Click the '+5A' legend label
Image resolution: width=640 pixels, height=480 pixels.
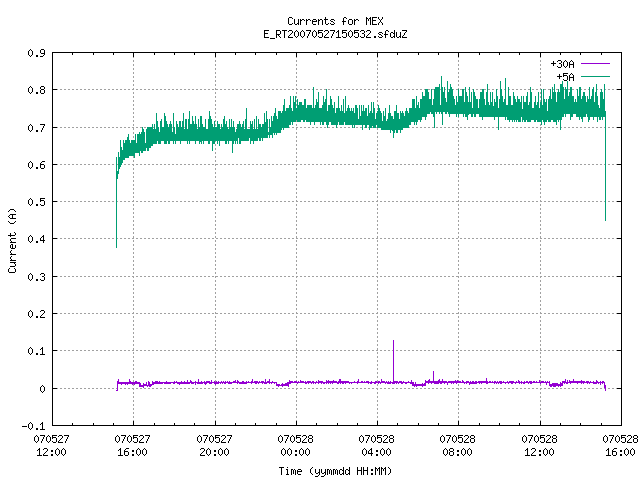(x=565, y=77)
